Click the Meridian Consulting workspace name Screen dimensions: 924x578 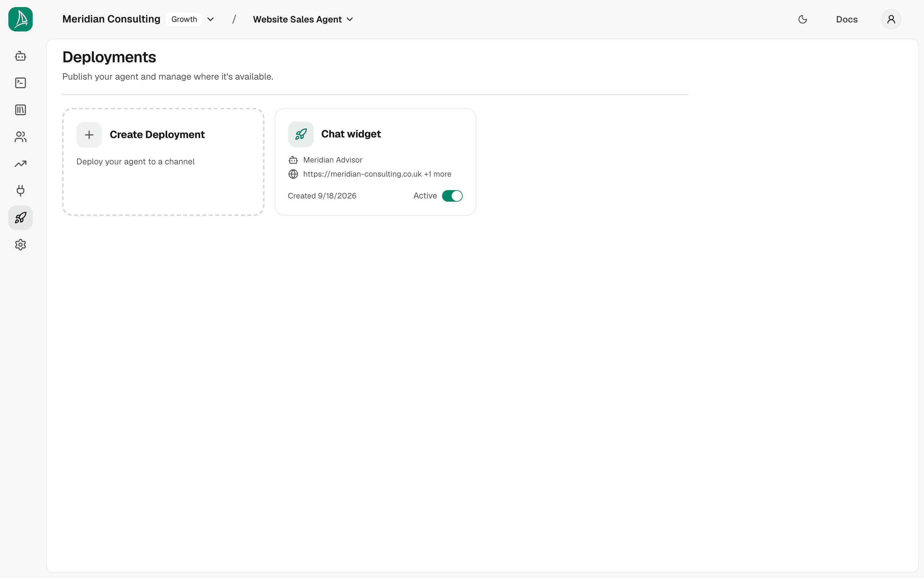(x=111, y=19)
